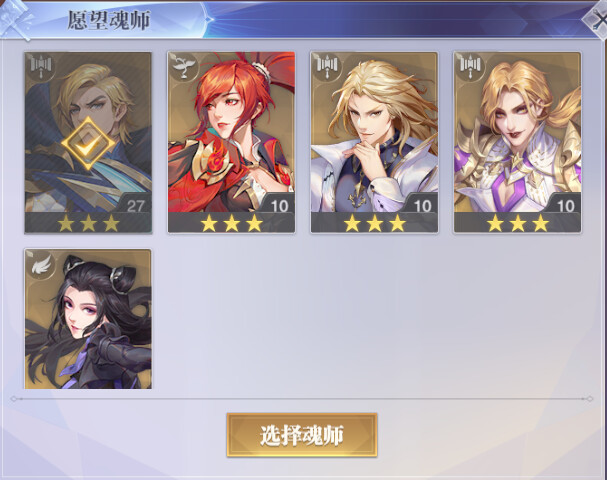Click the level 10 badge on red-haired card
Screen dimensions: 607x480
[279, 206]
